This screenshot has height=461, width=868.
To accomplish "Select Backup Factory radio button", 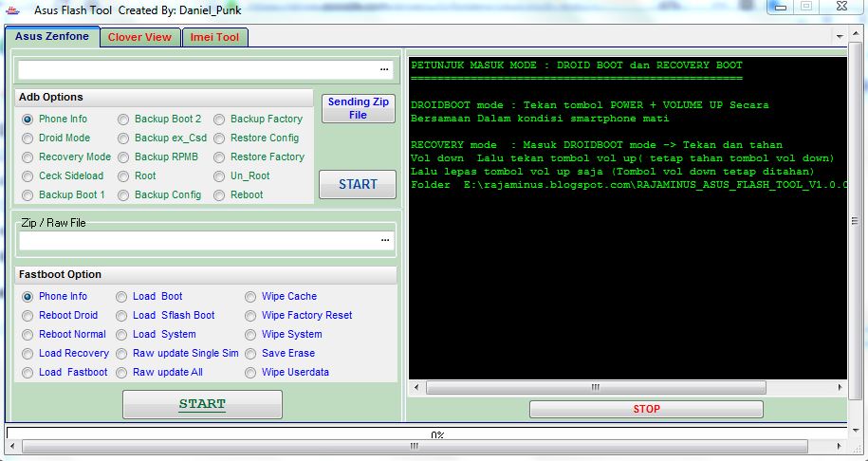I will point(219,119).
